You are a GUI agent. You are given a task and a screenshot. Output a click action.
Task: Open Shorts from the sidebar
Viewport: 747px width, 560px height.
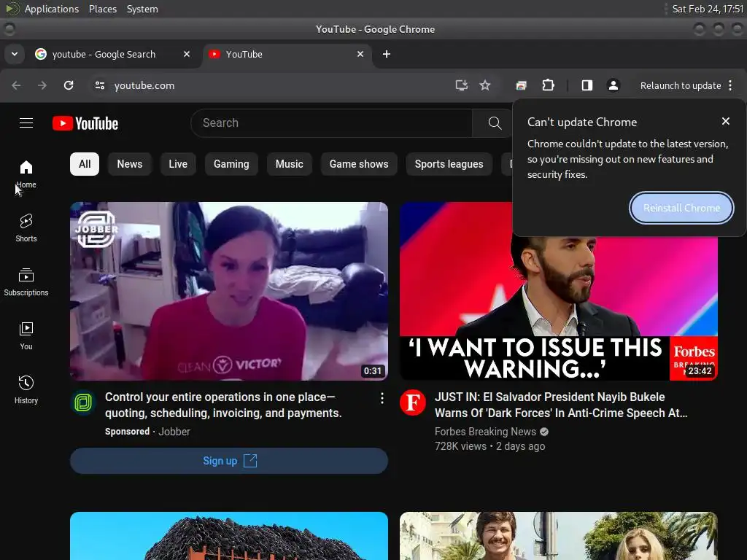26,228
